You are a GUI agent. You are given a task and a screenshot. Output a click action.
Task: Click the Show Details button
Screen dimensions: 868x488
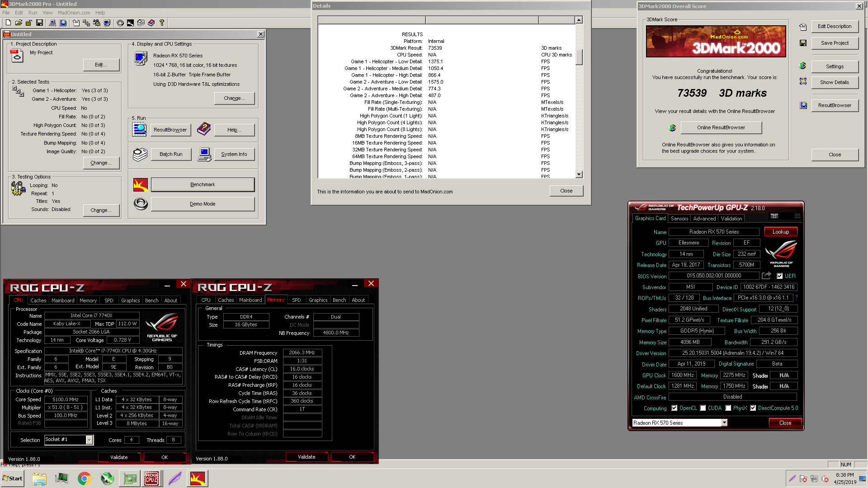pyautogui.click(x=835, y=83)
